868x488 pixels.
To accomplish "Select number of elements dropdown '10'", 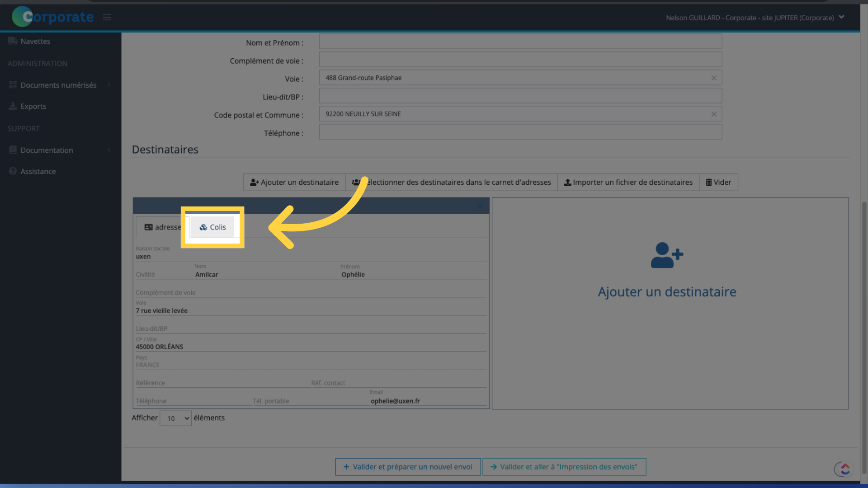I will pyautogui.click(x=175, y=418).
